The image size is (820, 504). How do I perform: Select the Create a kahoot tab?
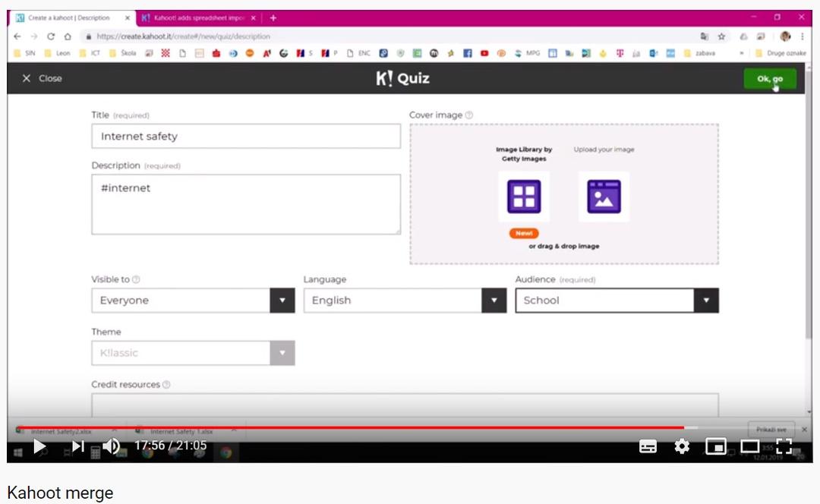69,17
